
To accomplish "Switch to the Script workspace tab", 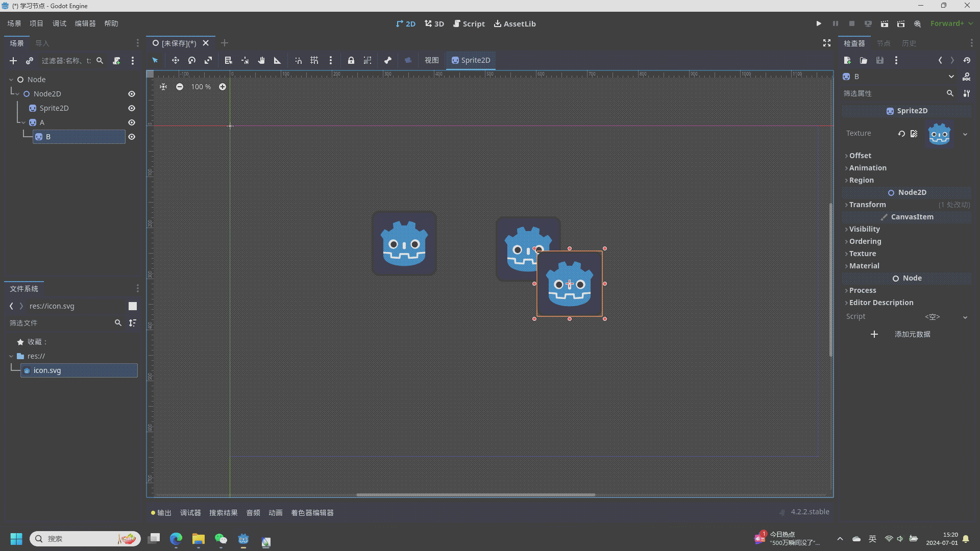I will tap(469, 23).
